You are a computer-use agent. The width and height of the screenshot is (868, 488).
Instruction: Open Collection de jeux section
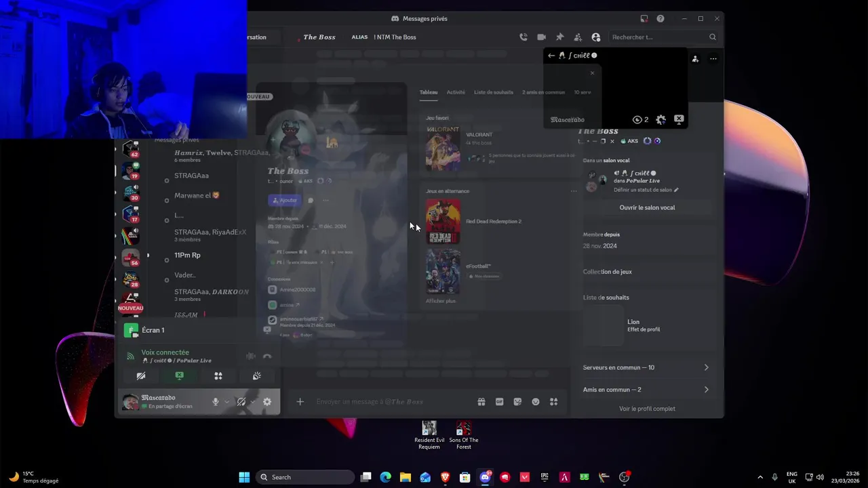tap(608, 272)
